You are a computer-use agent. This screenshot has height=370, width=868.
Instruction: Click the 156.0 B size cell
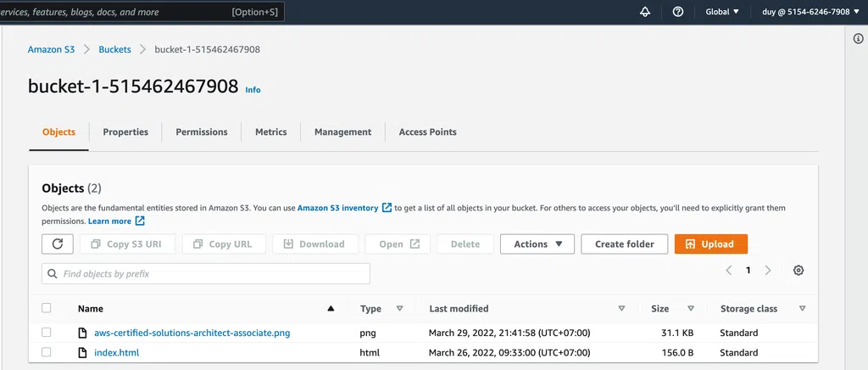[x=677, y=352]
